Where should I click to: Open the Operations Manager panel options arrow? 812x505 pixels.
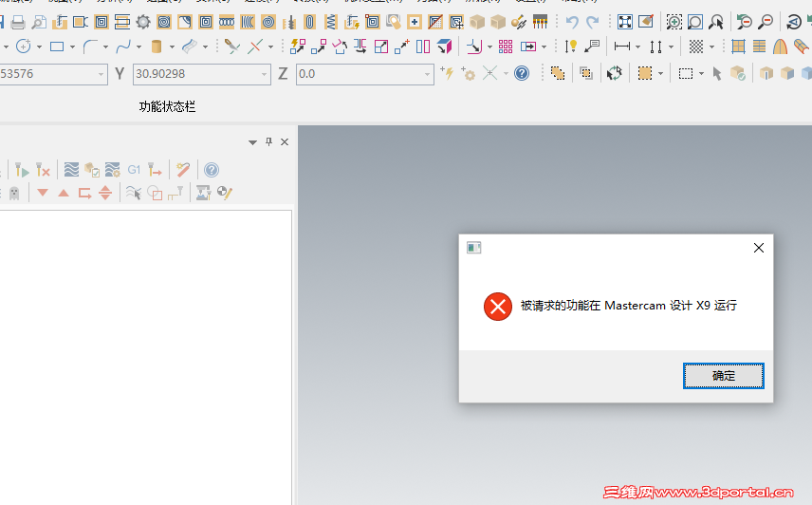(252, 142)
